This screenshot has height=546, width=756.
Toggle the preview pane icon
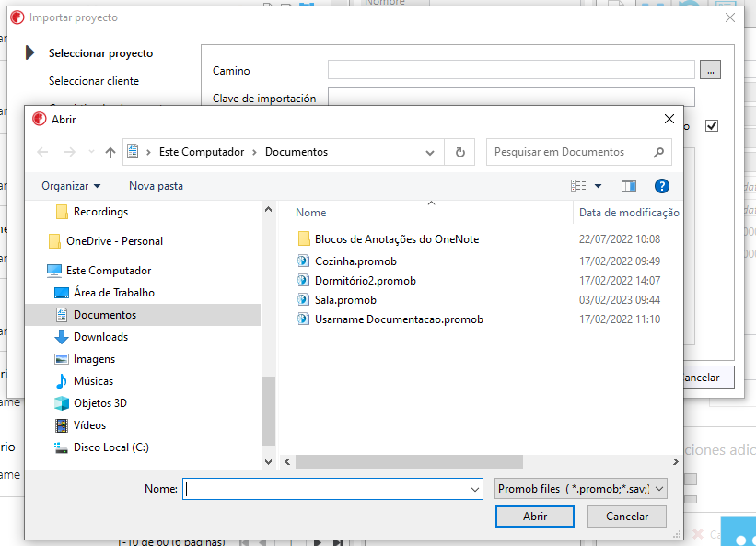pyautogui.click(x=629, y=186)
